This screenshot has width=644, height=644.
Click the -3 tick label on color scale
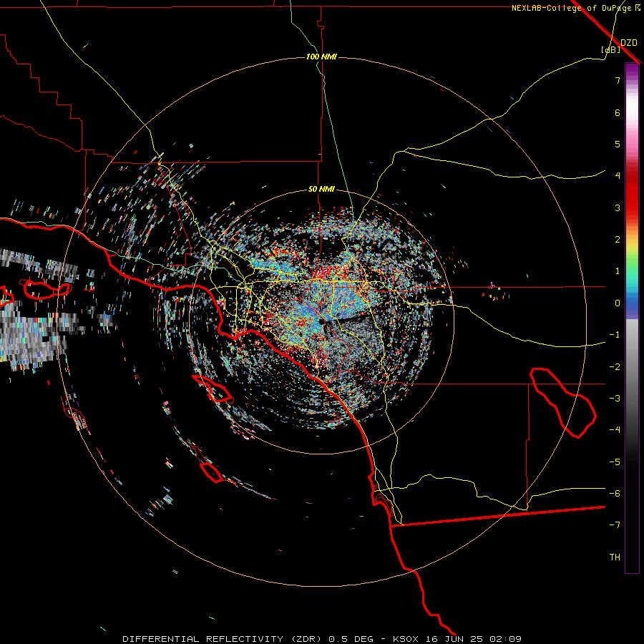click(x=615, y=399)
